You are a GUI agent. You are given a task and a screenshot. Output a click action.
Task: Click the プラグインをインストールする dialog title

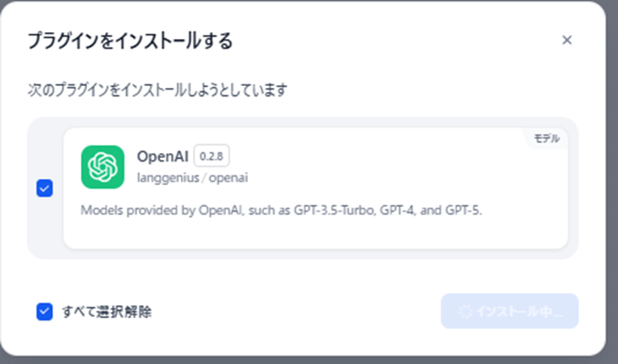(x=130, y=41)
